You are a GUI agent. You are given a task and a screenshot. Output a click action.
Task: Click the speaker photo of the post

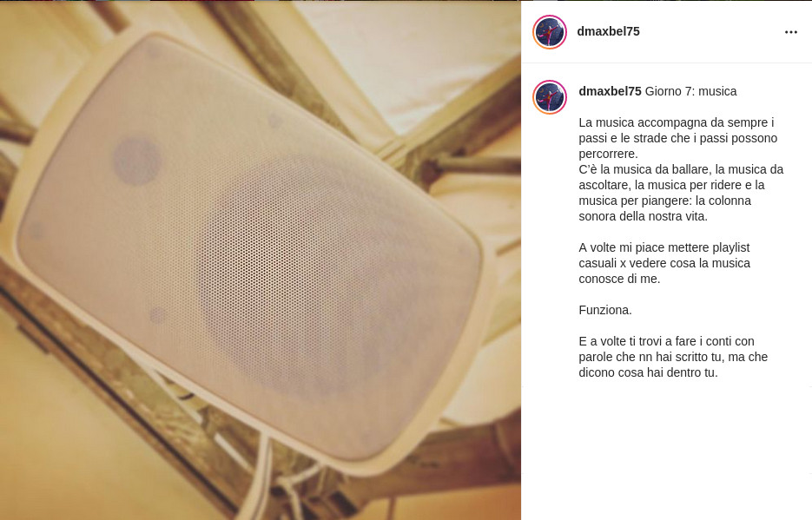point(261,260)
